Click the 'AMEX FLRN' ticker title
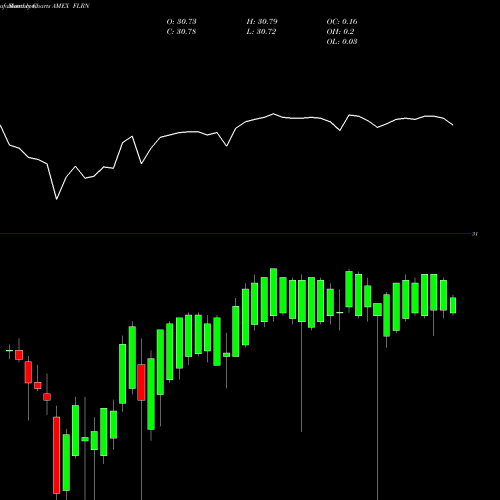This screenshot has width=500, height=500. point(71,6)
